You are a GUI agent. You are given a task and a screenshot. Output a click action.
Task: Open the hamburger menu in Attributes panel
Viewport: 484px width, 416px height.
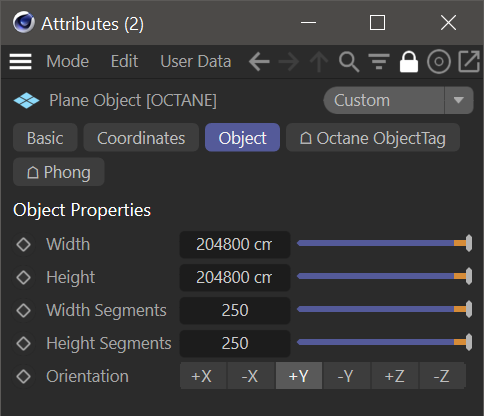pyautogui.click(x=20, y=62)
